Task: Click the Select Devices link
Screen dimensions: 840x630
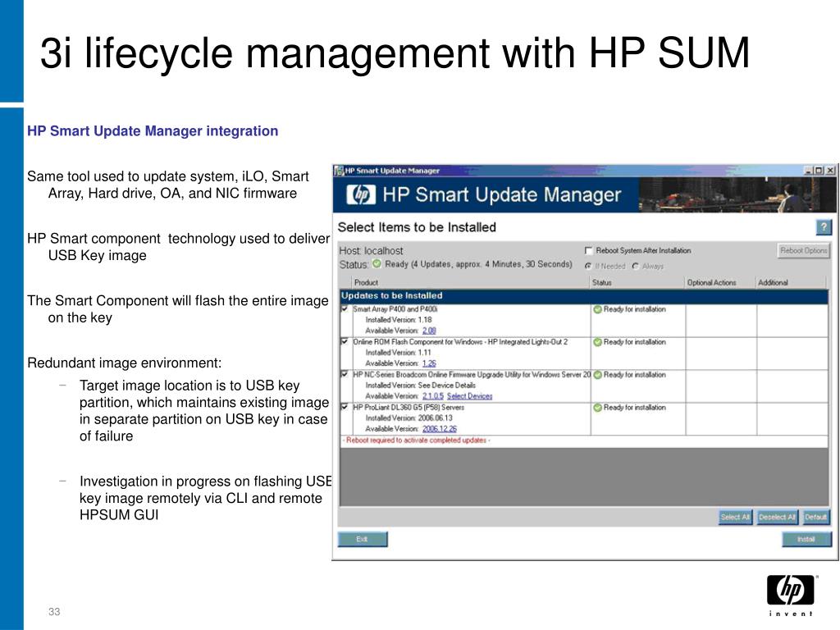Action: [x=470, y=396]
